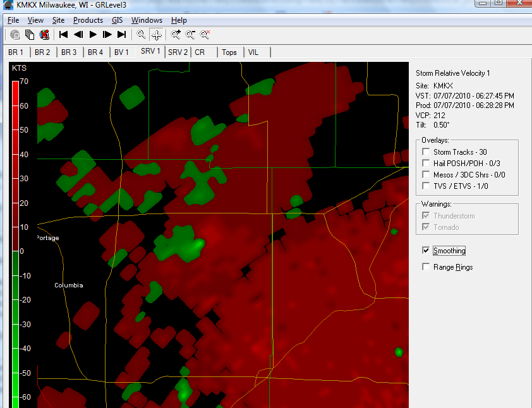Enable the Mesos / 3DC Shrs overlay
This screenshot has width=532, height=408.
(426, 175)
